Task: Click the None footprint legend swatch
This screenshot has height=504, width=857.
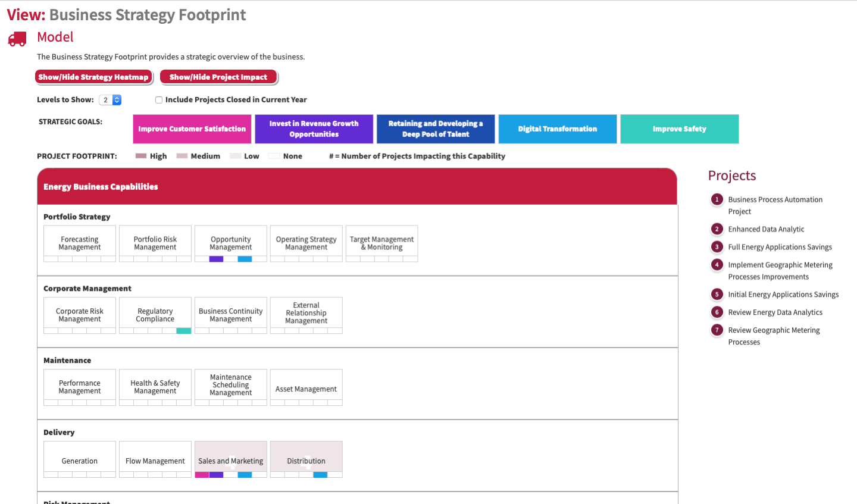Action: pyautogui.click(x=274, y=156)
